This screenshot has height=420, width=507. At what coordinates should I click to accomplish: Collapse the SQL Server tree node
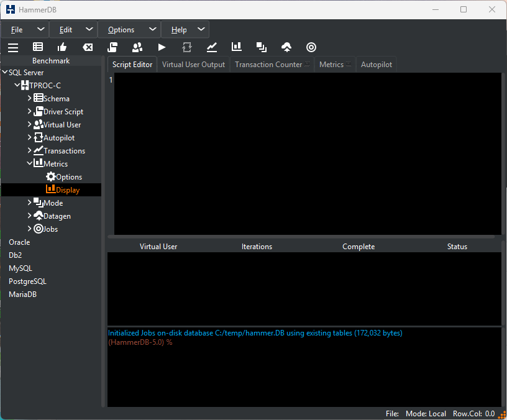(5, 72)
